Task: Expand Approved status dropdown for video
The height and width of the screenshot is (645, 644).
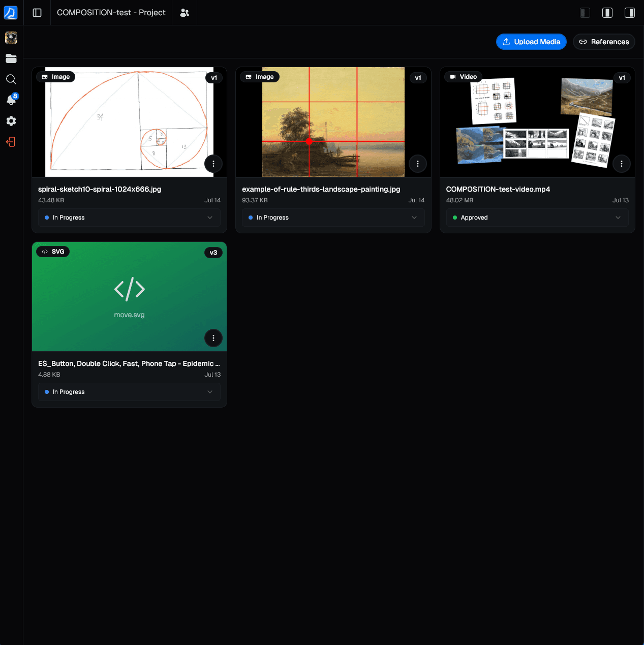Action: click(537, 218)
